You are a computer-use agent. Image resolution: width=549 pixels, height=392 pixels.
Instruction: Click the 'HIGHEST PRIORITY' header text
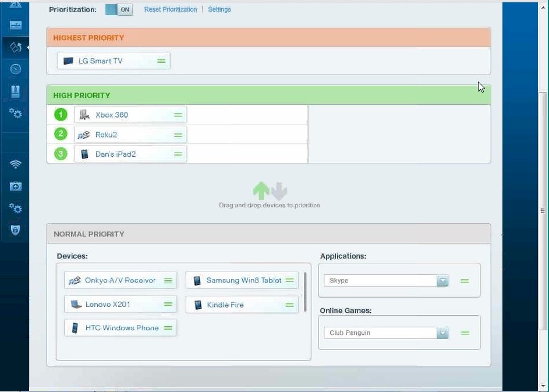[88, 38]
